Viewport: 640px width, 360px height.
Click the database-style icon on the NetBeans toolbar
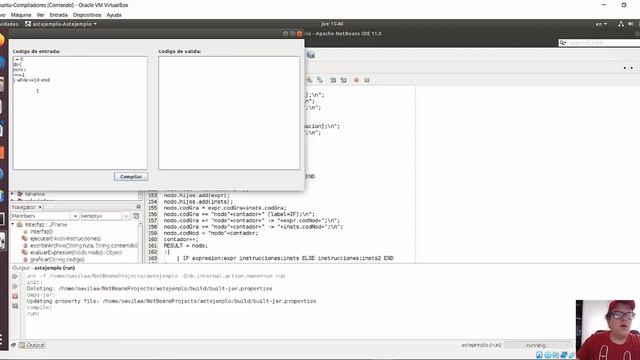point(311,55)
